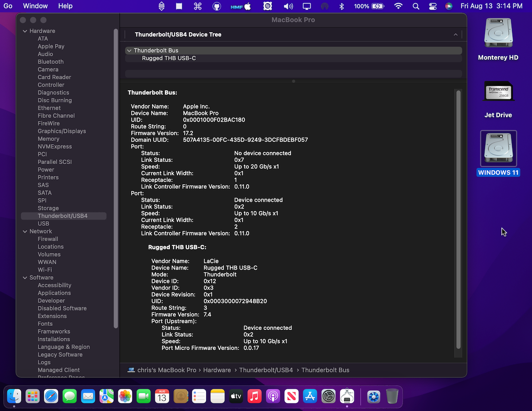This screenshot has height=411, width=532.
Task: Select the WINDOWS 11 desktop drive
Action: tap(498, 153)
